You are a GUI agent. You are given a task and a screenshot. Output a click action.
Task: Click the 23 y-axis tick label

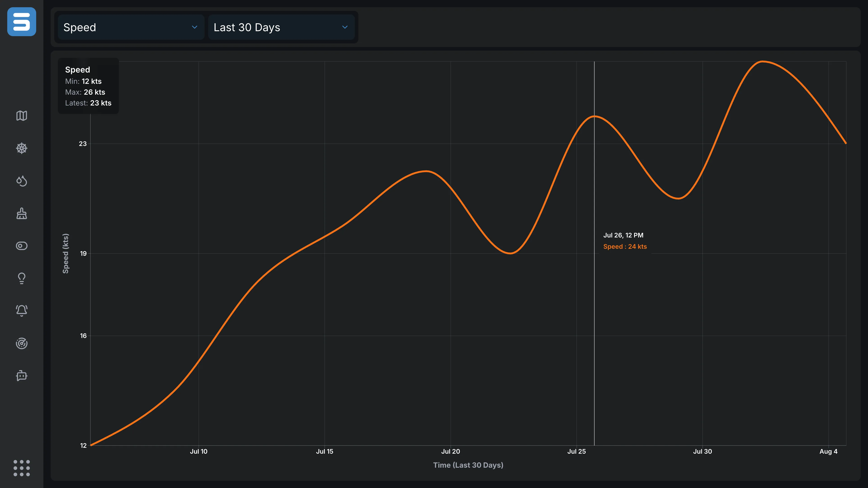83,144
